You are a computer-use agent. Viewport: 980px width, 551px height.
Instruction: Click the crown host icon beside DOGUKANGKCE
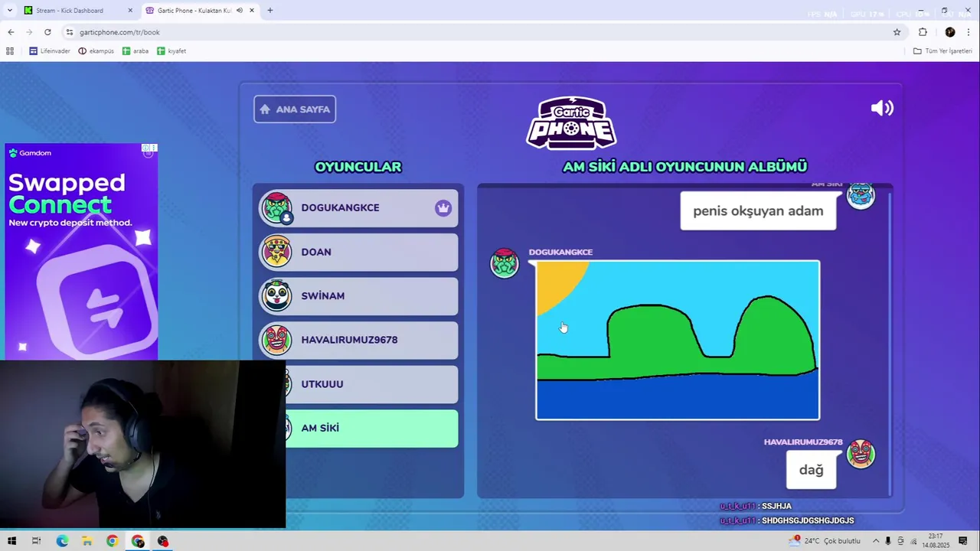[x=443, y=208]
